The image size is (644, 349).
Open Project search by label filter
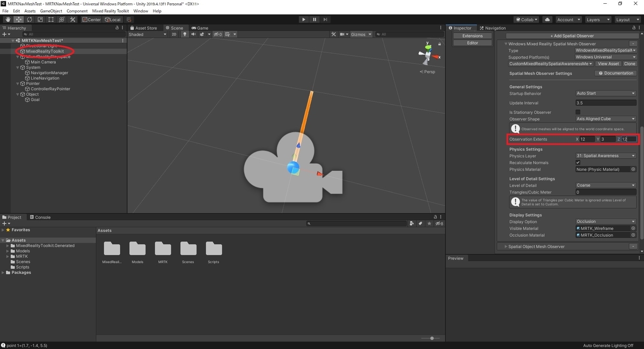421,223
